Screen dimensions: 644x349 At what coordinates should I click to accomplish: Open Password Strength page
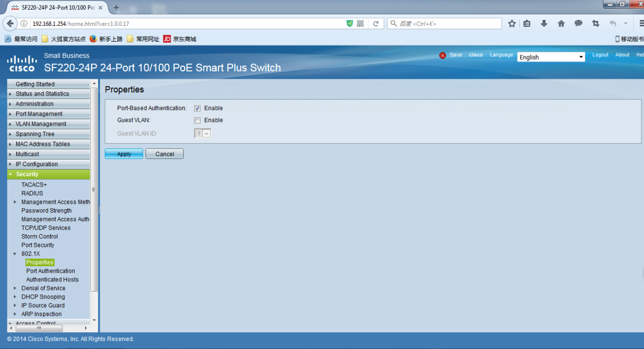coord(46,211)
